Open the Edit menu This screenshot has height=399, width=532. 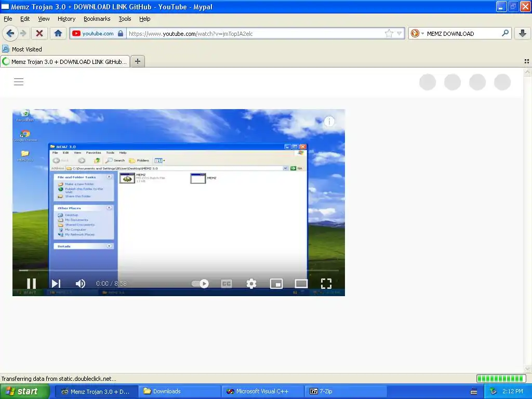pos(25,19)
